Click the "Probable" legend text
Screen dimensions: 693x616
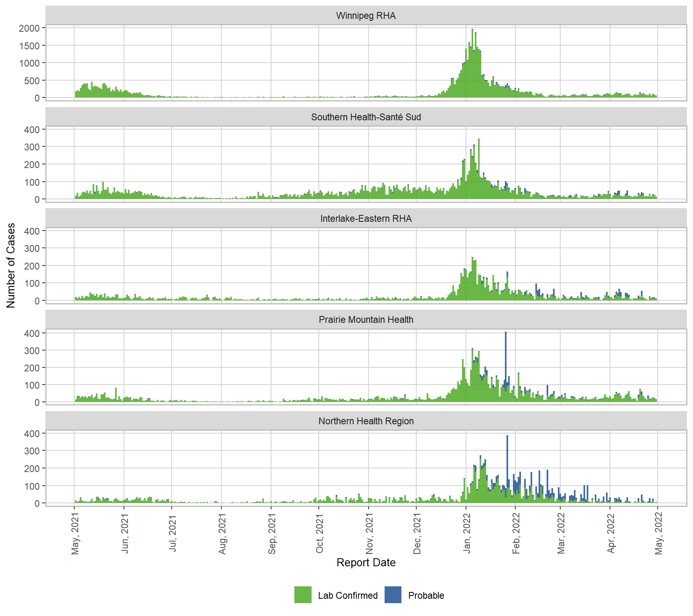click(426, 596)
